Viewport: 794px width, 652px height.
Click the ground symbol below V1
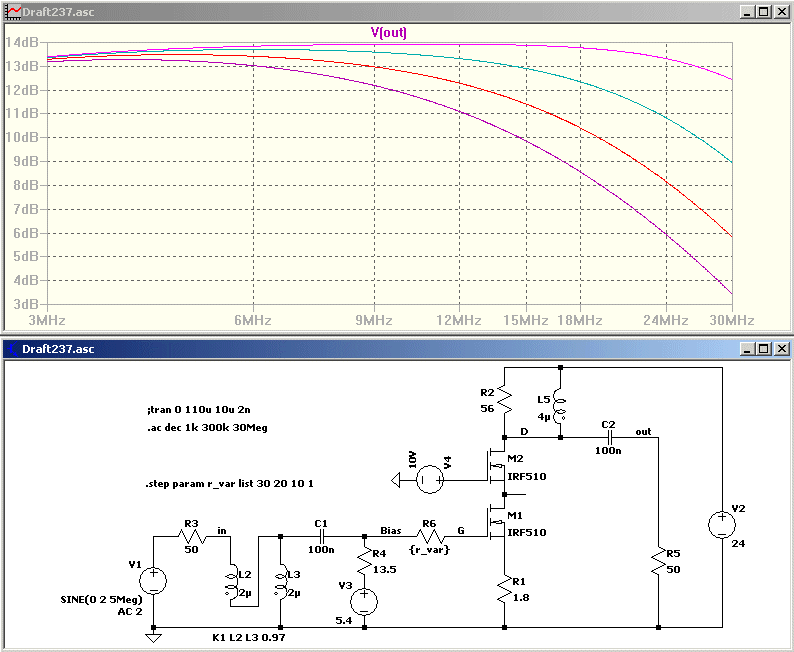pos(153,636)
